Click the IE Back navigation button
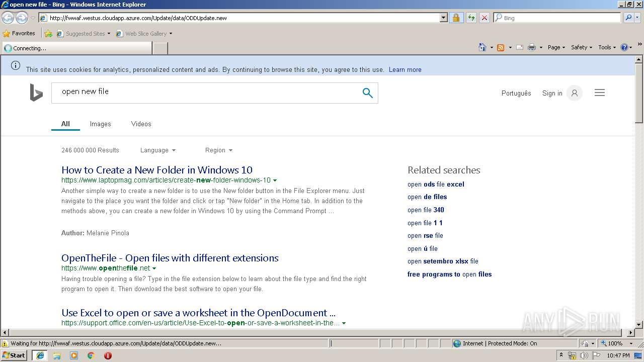 pos(8,18)
